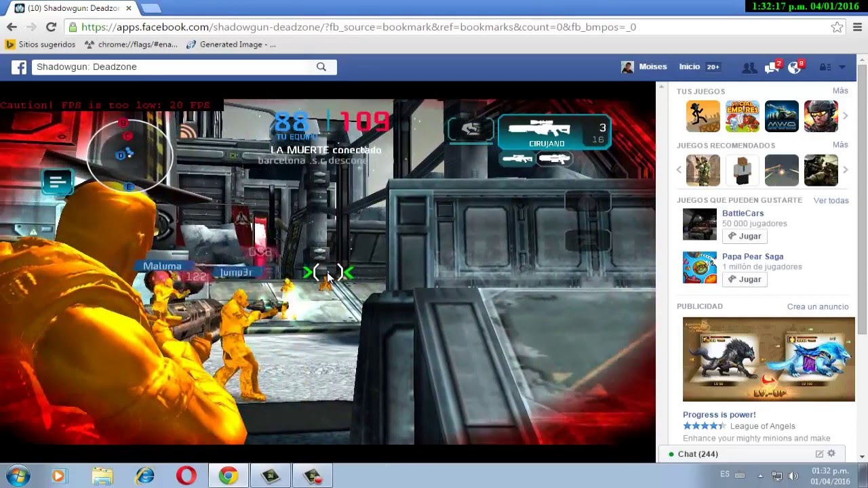Open the stickman game in Tus Juegos
868x488 pixels.
coord(703,116)
